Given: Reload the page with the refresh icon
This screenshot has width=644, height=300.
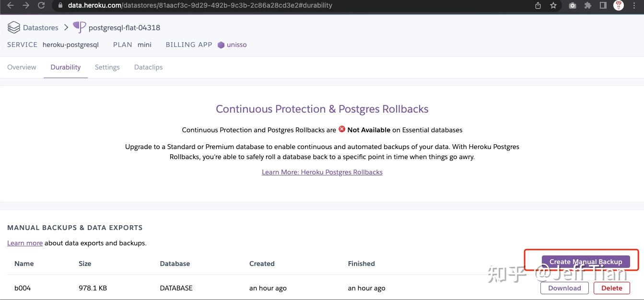Looking at the screenshot, I should [x=41, y=5].
